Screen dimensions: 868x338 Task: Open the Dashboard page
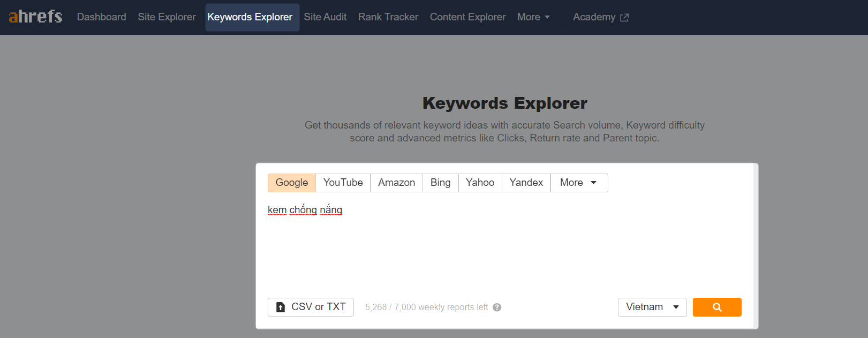[x=101, y=17]
